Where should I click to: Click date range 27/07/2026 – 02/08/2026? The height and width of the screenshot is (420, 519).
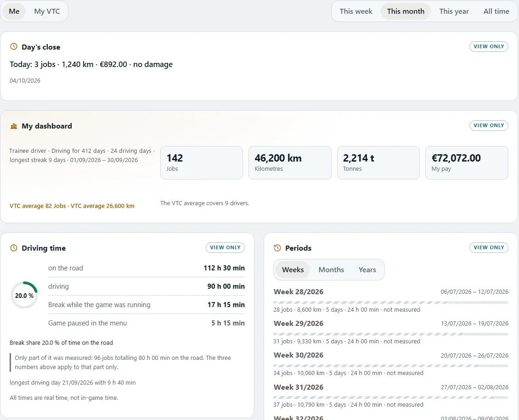(474, 387)
